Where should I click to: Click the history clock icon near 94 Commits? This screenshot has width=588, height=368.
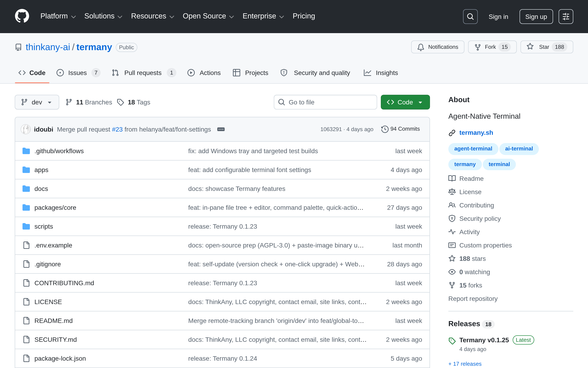[385, 129]
